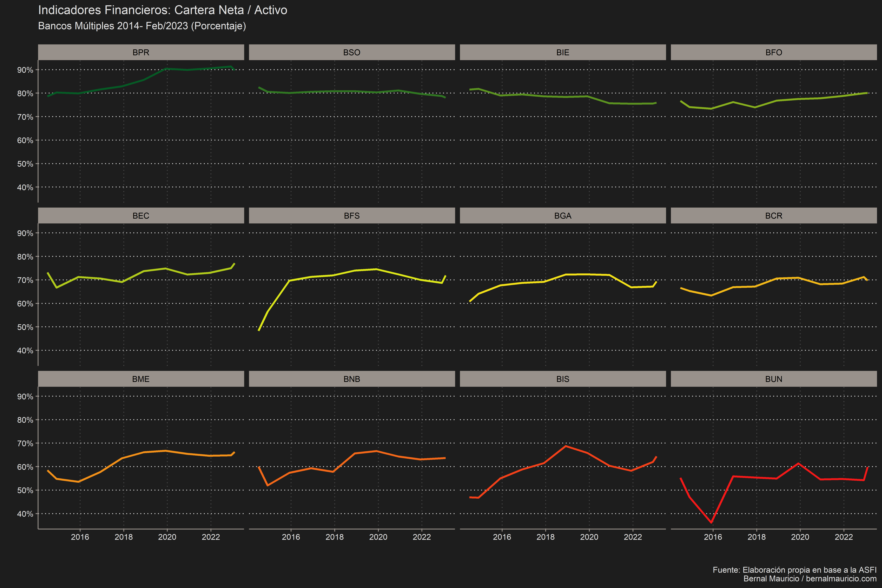Click the BCR panel header
This screenshot has height=588, width=882.
pos(774,216)
